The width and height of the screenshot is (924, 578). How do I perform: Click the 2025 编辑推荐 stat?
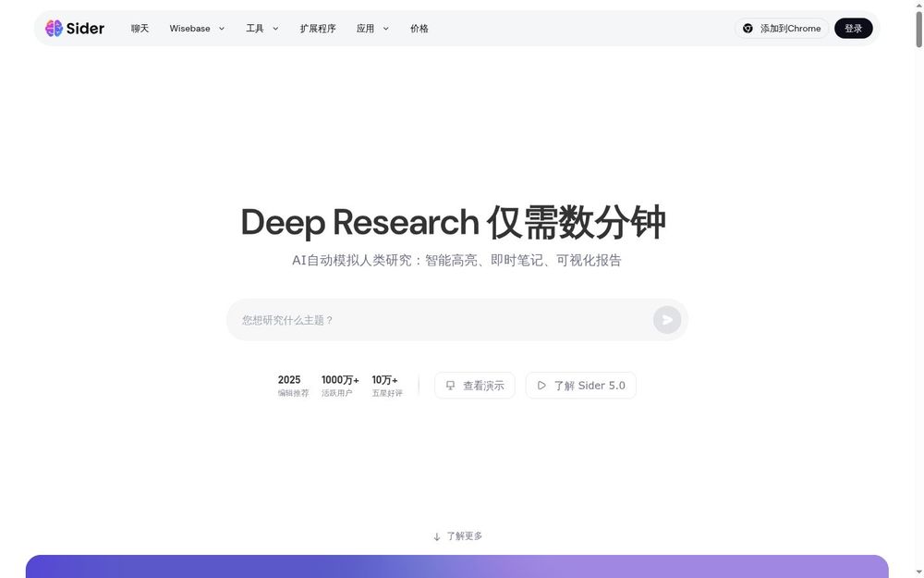[293, 386]
